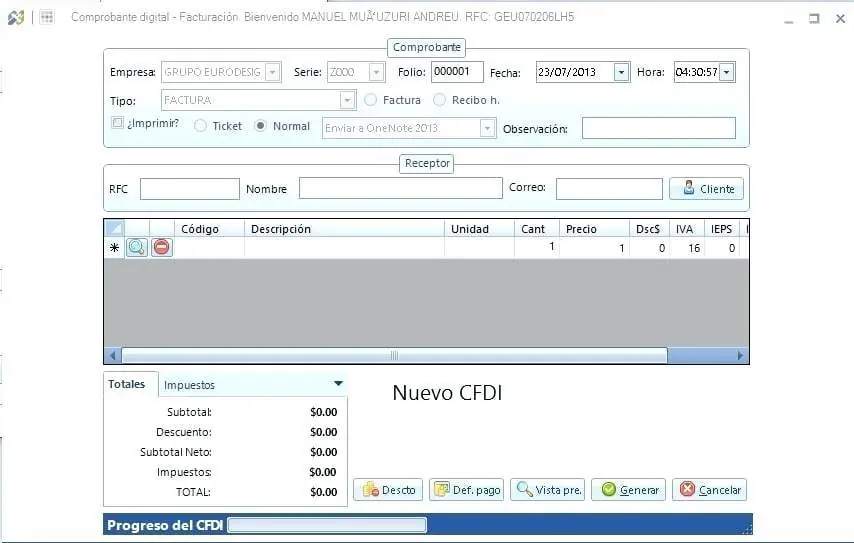Click the Precio column header
The image size is (854, 543).
[594, 229]
